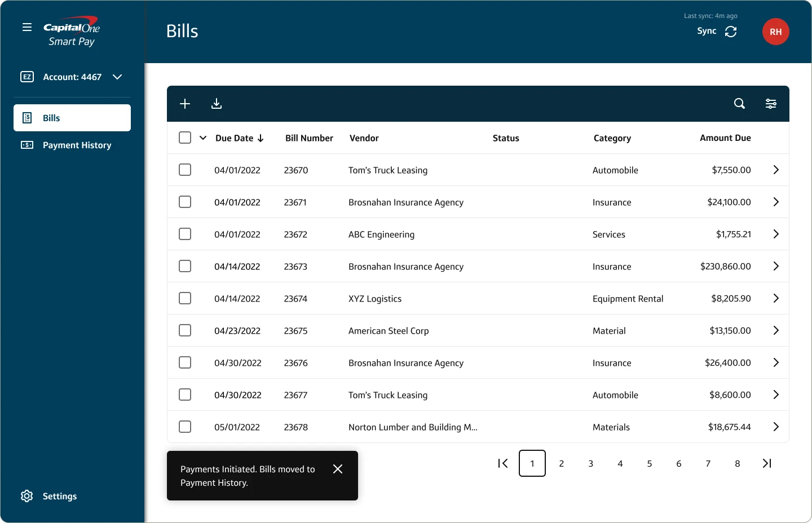Screen dimensions: 812x523
Task: Open details arrow for bill 23673
Action: coord(776,266)
